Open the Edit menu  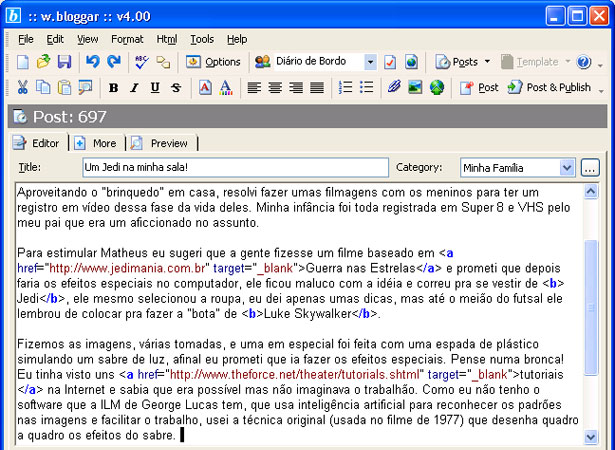click(x=55, y=39)
